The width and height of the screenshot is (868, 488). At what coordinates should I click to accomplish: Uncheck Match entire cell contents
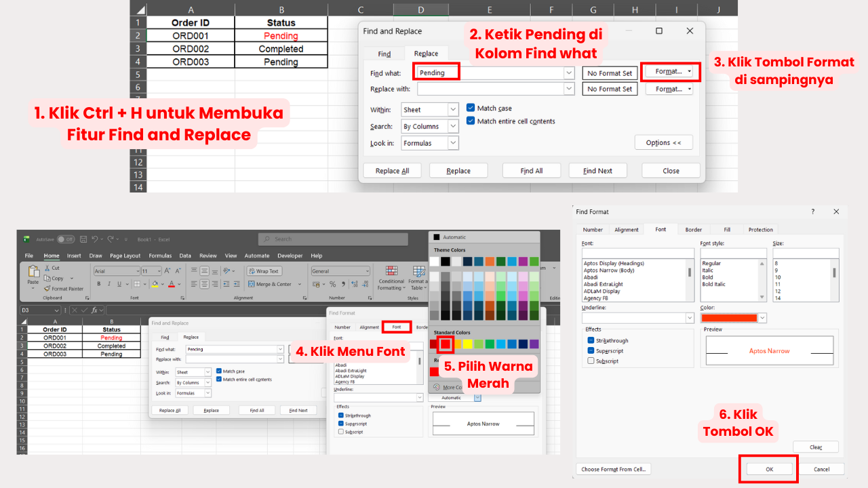(471, 121)
